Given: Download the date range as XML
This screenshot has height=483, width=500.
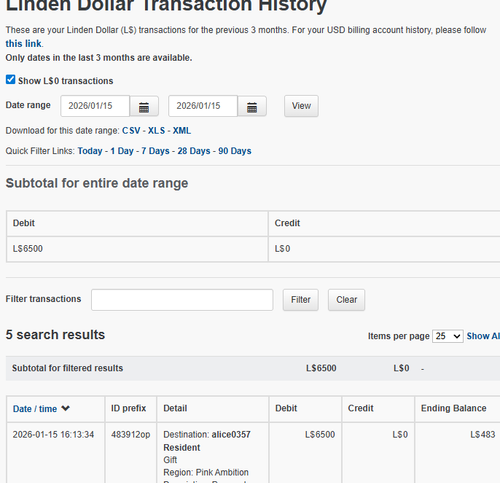Looking at the screenshot, I should (x=182, y=131).
